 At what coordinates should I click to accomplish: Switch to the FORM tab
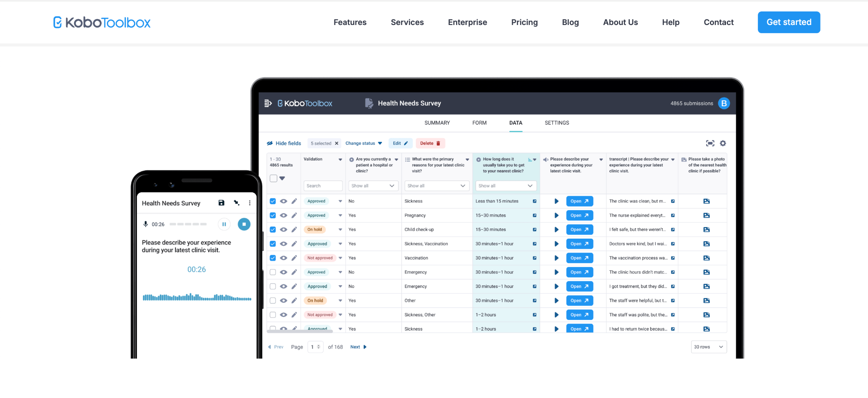pyautogui.click(x=479, y=123)
